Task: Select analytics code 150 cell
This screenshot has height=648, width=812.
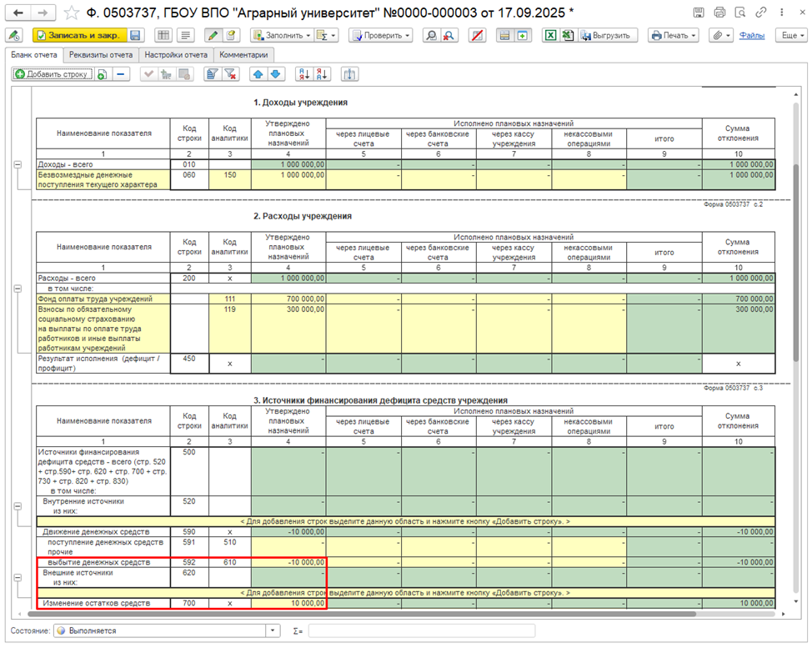Action: pos(230,180)
